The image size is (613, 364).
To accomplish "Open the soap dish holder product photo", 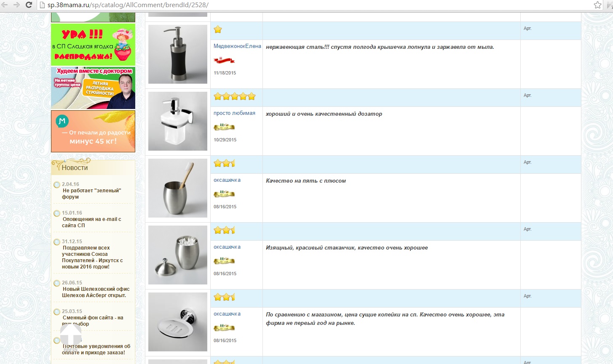I will [178, 322].
